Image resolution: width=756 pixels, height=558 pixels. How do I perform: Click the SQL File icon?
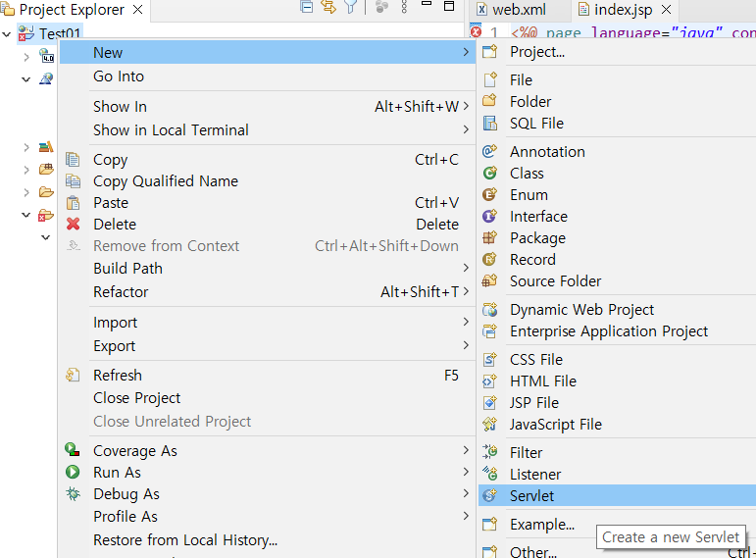point(490,123)
